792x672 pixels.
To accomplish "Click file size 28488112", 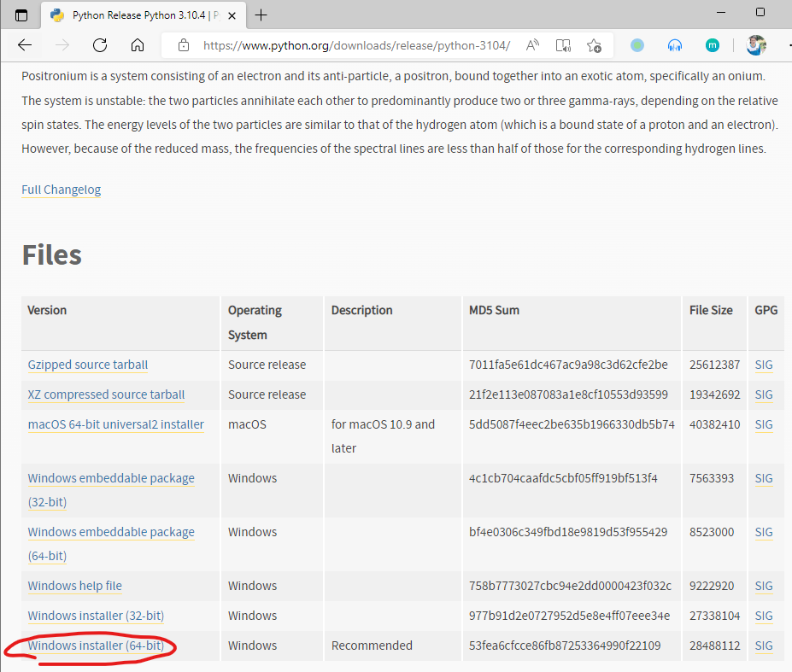I will [x=715, y=646].
